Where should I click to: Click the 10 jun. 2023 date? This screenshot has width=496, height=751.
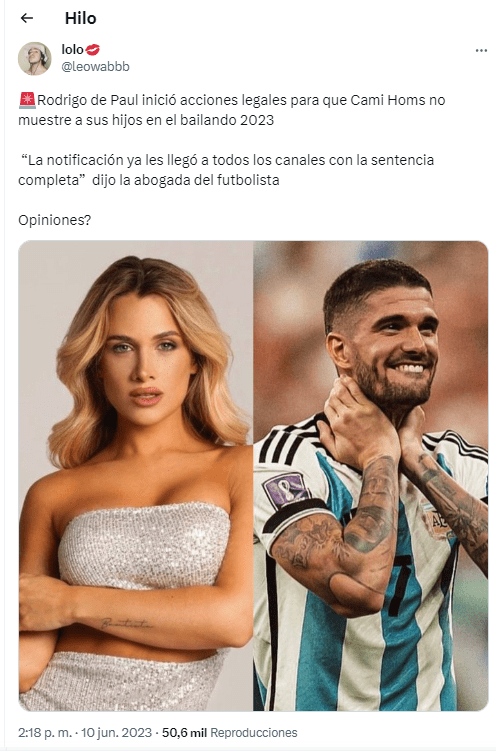(x=116, y=733)
